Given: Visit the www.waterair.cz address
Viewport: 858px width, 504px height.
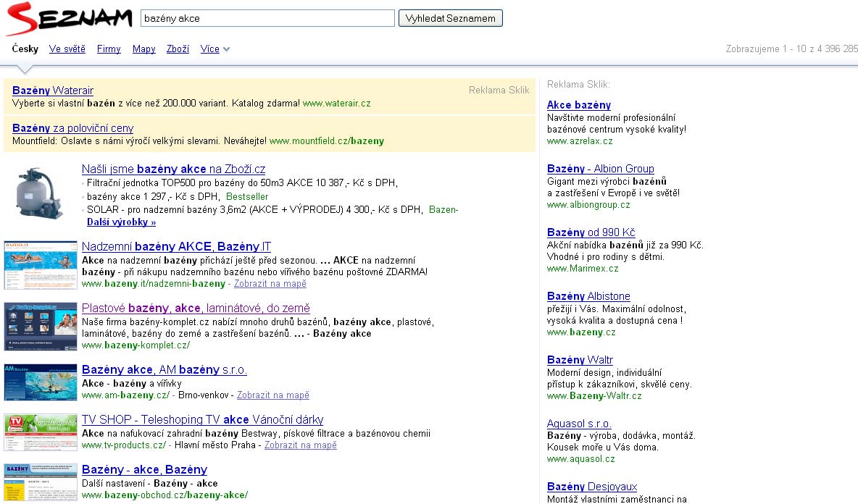Looking at the screenshot, I should coord(336,104).
